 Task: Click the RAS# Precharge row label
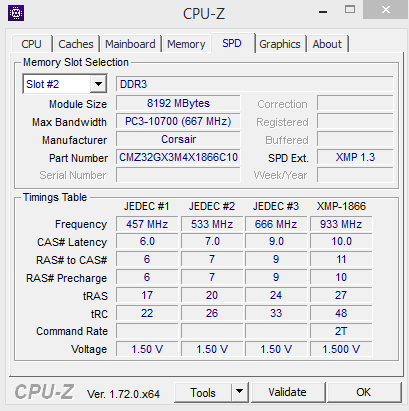67,278
